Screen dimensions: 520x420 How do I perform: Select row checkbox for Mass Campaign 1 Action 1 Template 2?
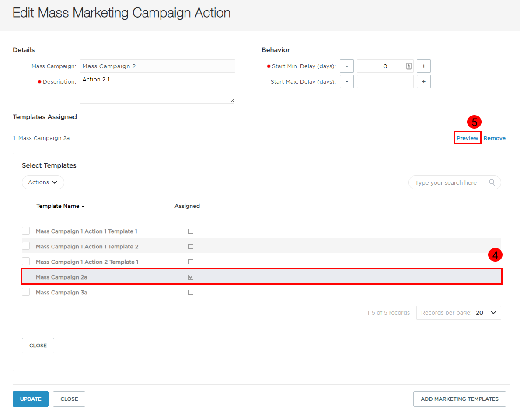pos(26,246)
